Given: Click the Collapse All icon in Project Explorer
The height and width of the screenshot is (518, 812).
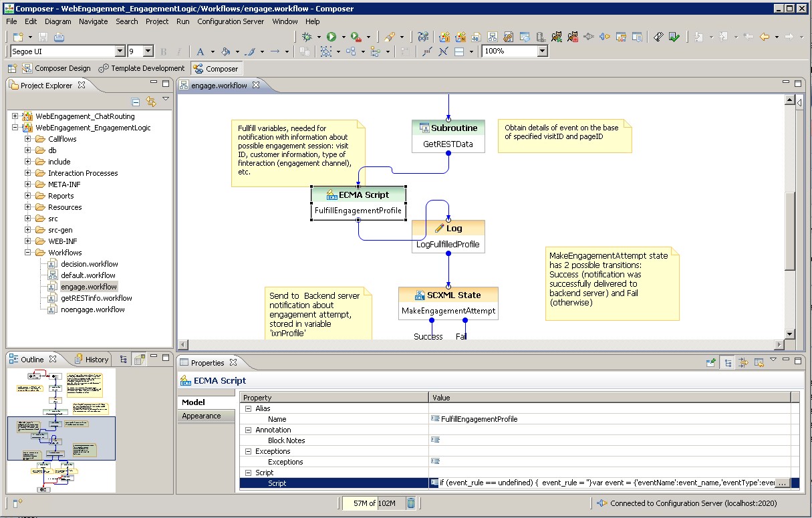Looking at the screenshot, I should coord(136,102).
